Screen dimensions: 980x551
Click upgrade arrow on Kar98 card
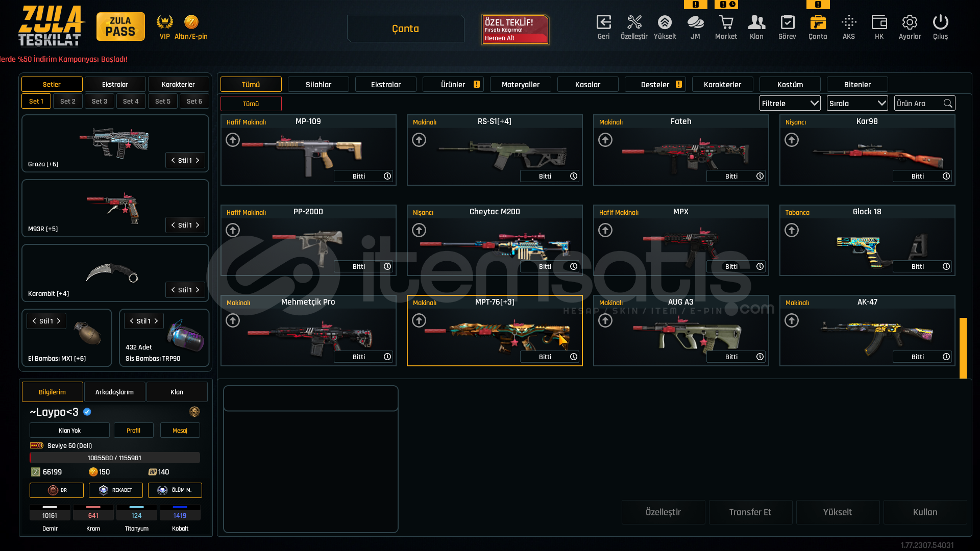(792, 140)
